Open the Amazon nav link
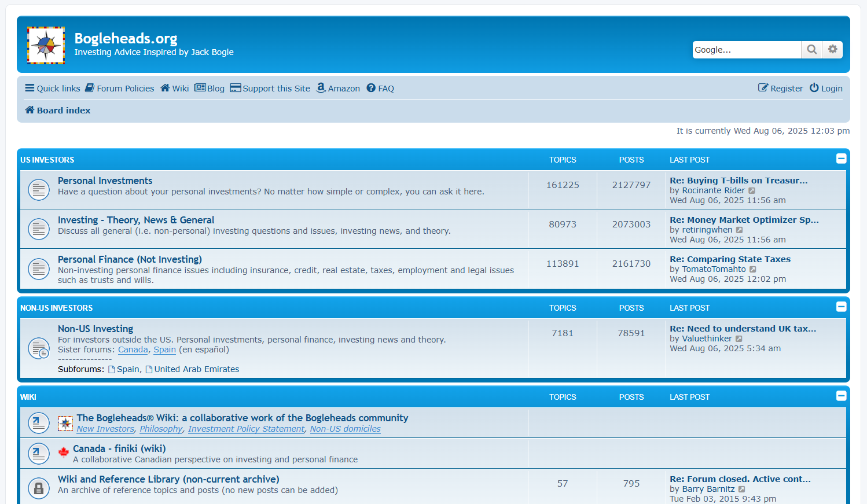Viewport: 867px width, 504px height. coord(338,89)
